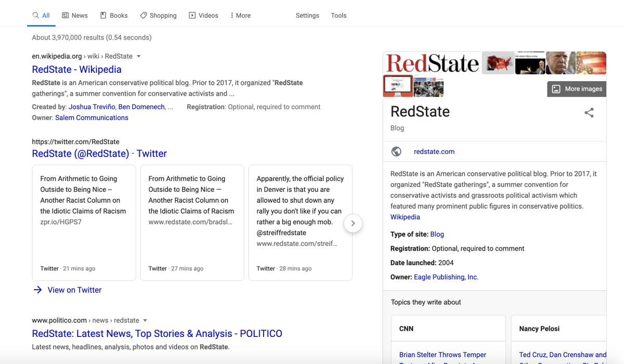Screen dimensions: 624x364
Task: Open Ben Domenech link
Action: tap(141, 107)
